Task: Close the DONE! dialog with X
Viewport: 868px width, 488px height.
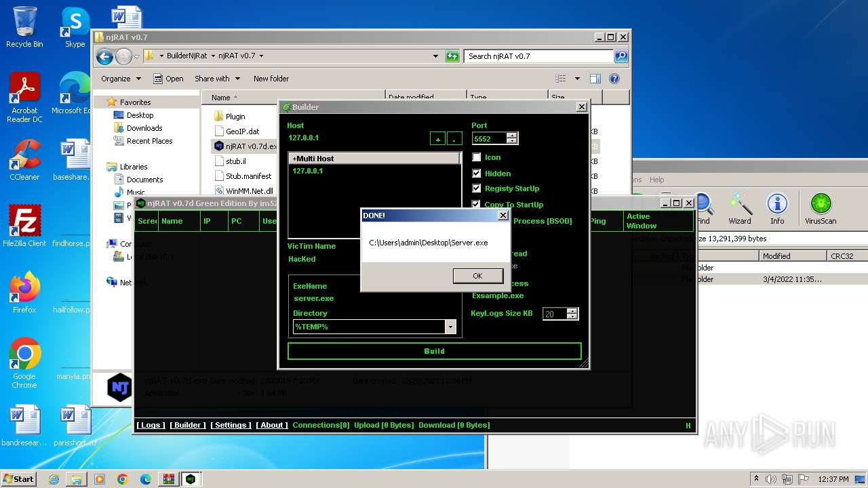Action: click(x=502, y=215)
